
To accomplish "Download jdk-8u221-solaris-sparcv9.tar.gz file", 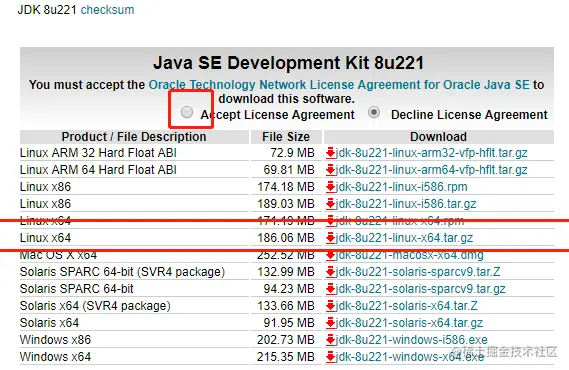I will click(x=420, y=289).
